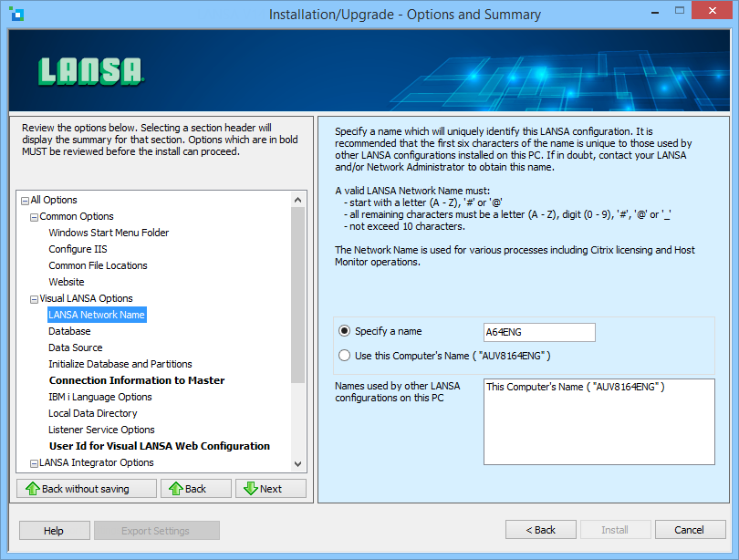Click the LANSA installer title bar icon
Viewport: 739px width, 560px height.
point(16,14)
